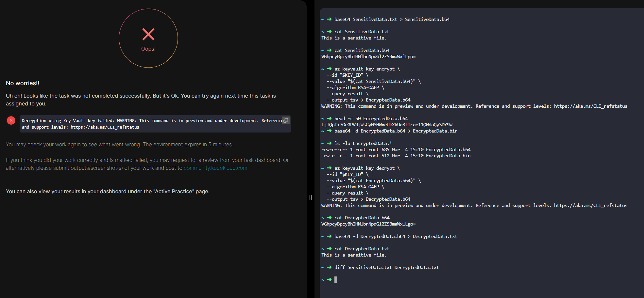The image size is (644, 298).
Task: Click the 'Oops!' label in the circle
Action: coord(148,49)
